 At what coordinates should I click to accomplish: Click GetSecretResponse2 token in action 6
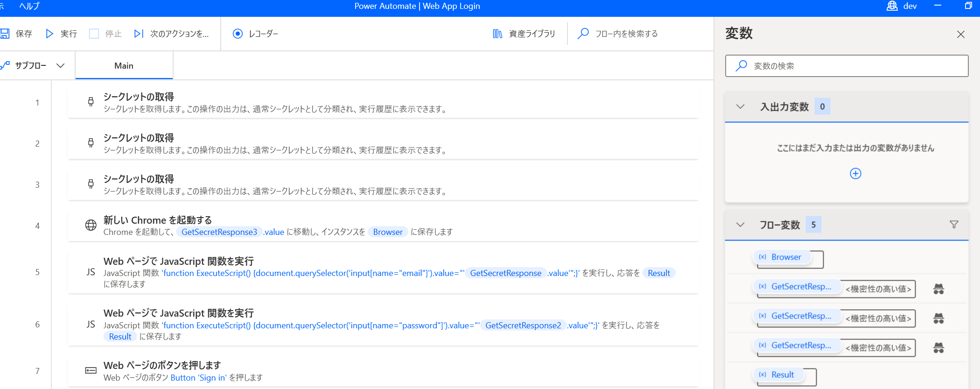[x=523, y=325]
